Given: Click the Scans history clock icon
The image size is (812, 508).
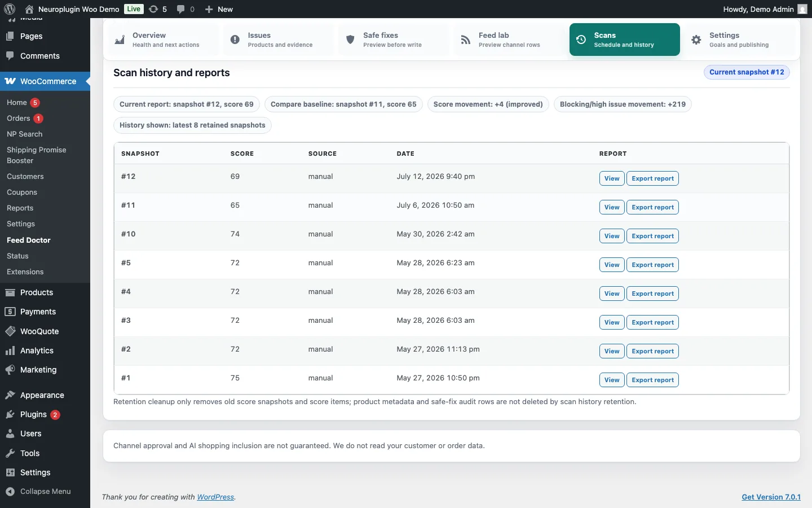Looking at the screenshot, I should 581,40.
